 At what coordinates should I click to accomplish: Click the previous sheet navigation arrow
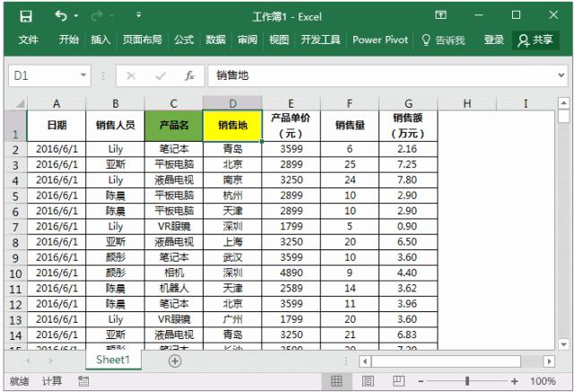29,362
